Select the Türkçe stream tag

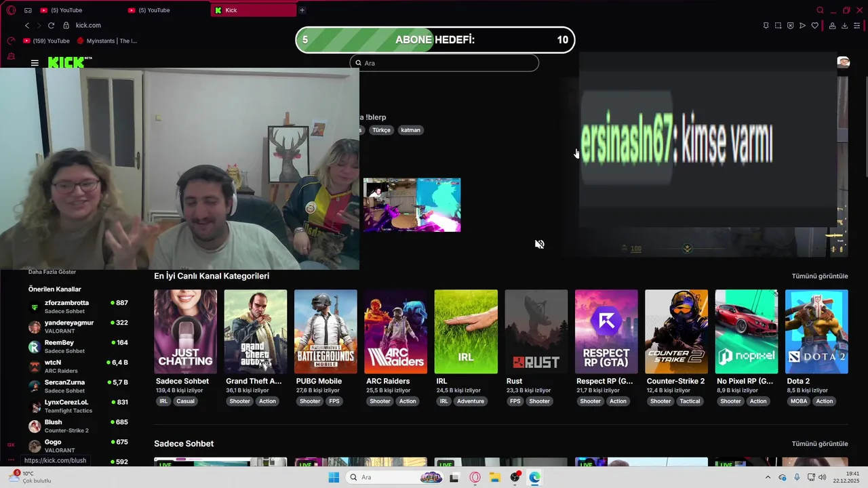381,130
